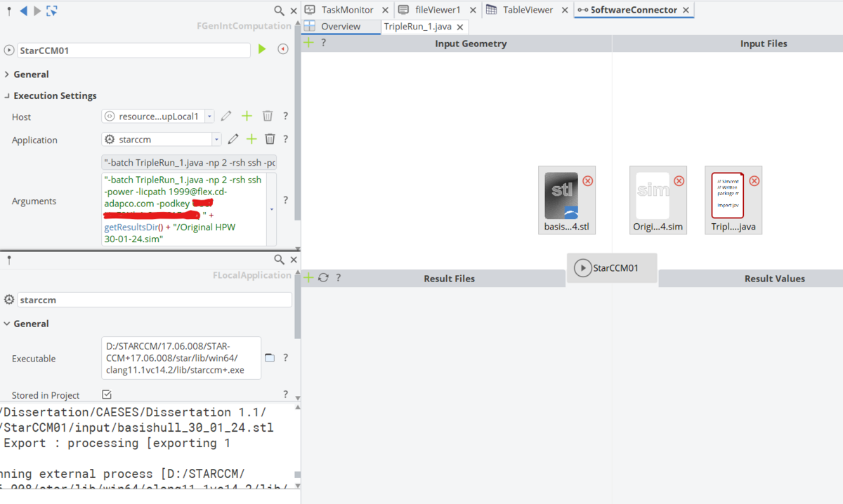Close the fileViewer1 tab
843x504 pixels.
472,11
